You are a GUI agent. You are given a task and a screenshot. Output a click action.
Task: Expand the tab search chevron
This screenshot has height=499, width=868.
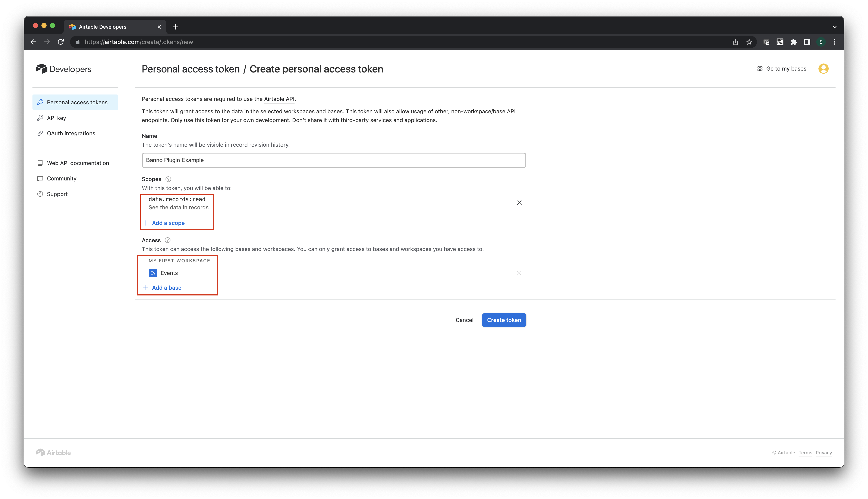pyautogui.click(x=835, y=27)
